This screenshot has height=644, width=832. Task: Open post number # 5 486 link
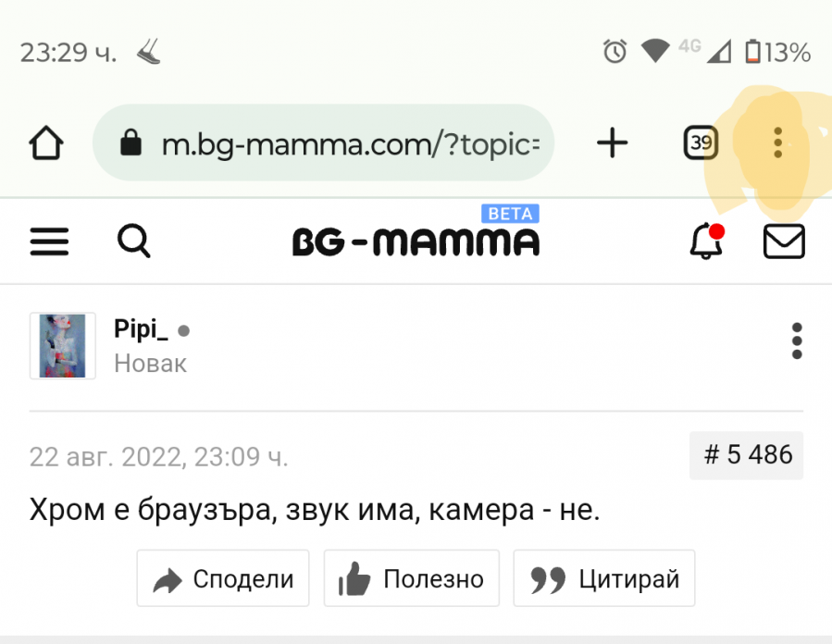click(x=747, y=455)
